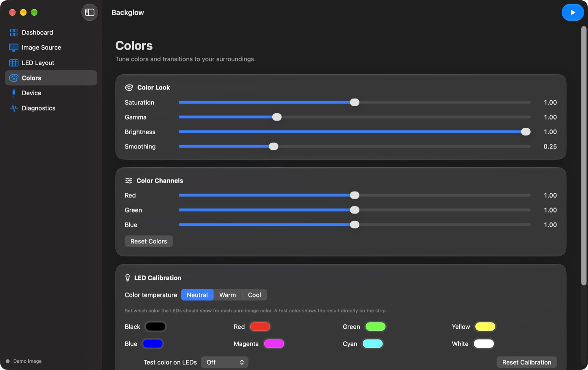Open the White calibration color swatch
588x370 pixels.
[484, 344]
